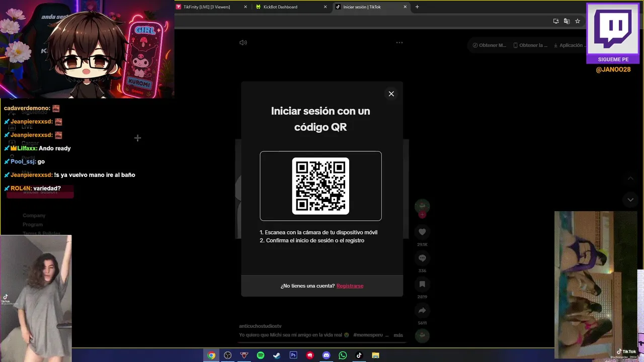The image size is (644, 362).
Task: Save video with the bookmark icon
Action: (x=422, y=284)
